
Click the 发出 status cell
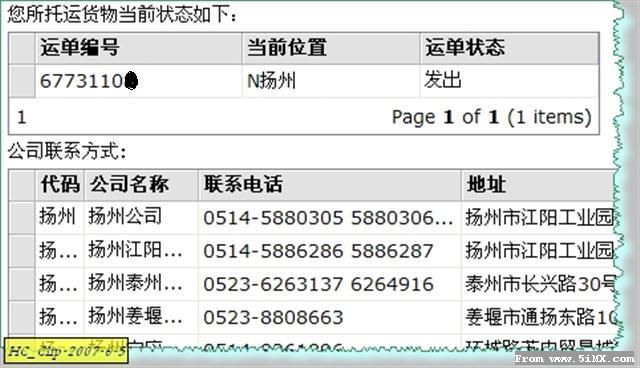tap(509, 81)
